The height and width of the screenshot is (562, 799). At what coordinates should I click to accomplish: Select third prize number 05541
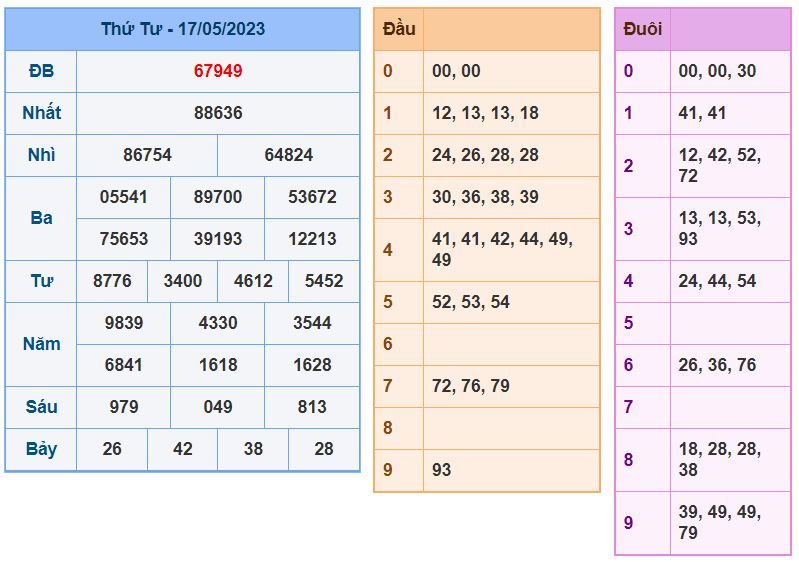coord(123,197)
